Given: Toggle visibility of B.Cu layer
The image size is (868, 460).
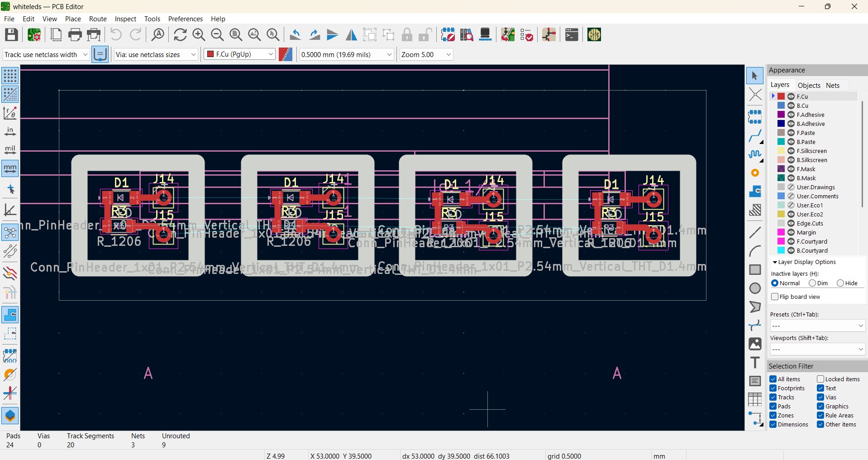Looking at the screenshot, I should point(791,105).
